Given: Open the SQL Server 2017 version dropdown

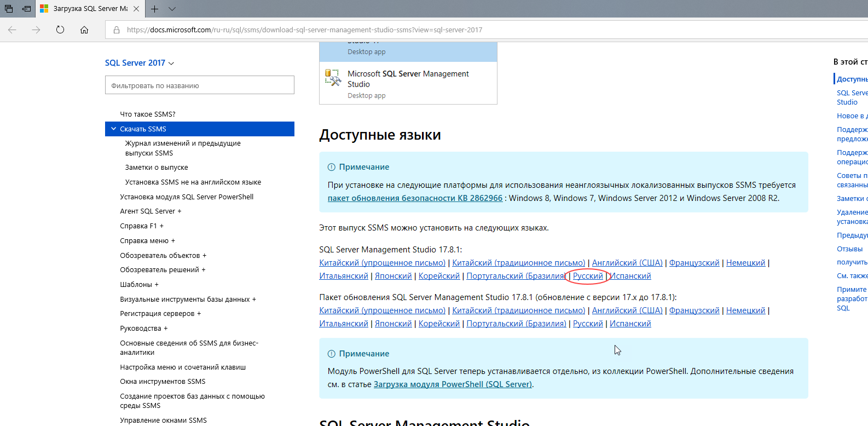Looking at the screenshot, I should [140, 63].
